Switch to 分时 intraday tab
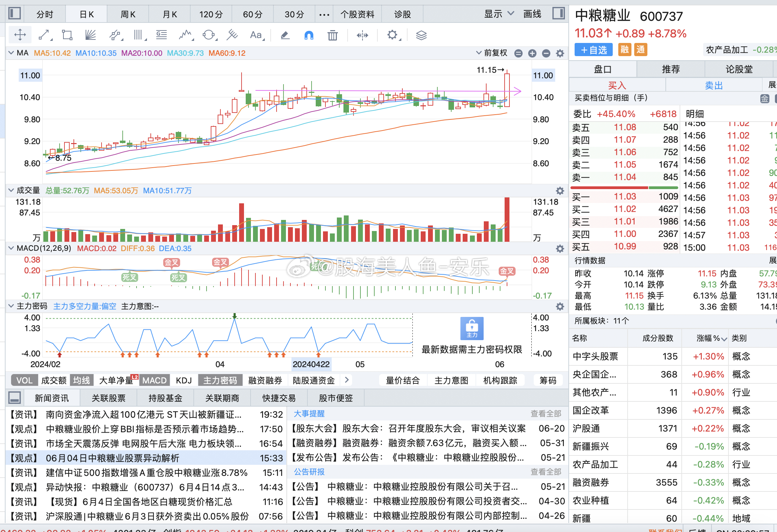Viewport: 777px width, 532px height. point(45,15)
